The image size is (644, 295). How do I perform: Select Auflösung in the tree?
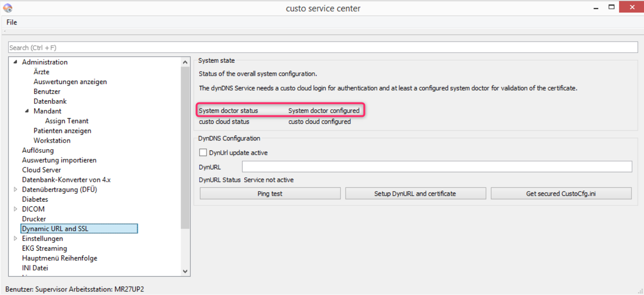[38, 150]
